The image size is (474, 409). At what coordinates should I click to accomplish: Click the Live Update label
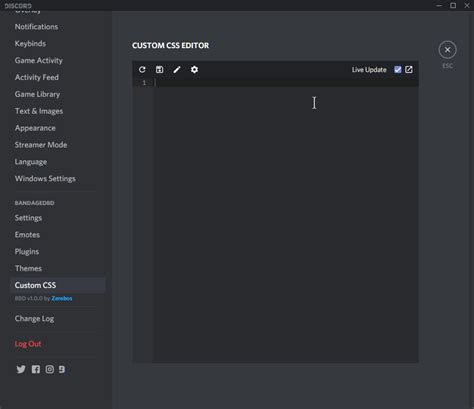click(369, 70)
